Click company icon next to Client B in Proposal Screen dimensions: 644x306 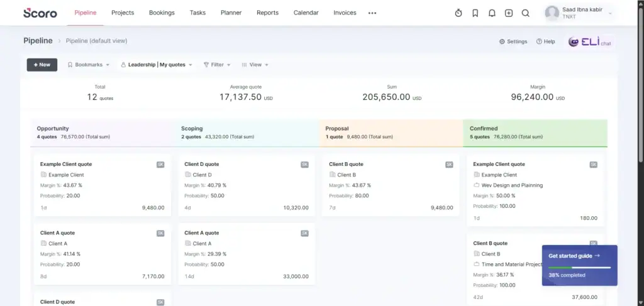coord(332,175)
